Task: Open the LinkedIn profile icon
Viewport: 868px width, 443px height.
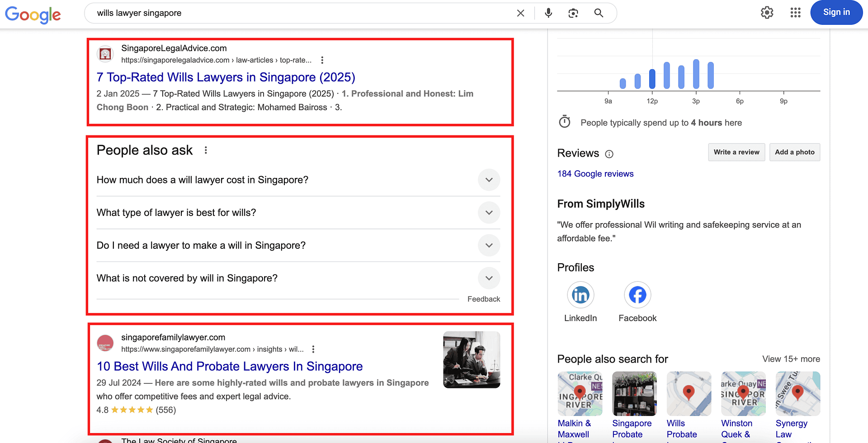Action: coord(580,295)
